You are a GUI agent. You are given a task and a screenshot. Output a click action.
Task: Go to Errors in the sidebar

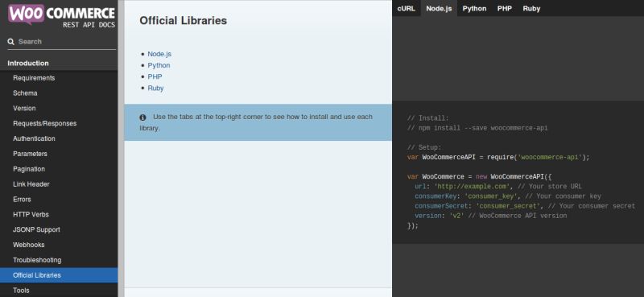59,200
